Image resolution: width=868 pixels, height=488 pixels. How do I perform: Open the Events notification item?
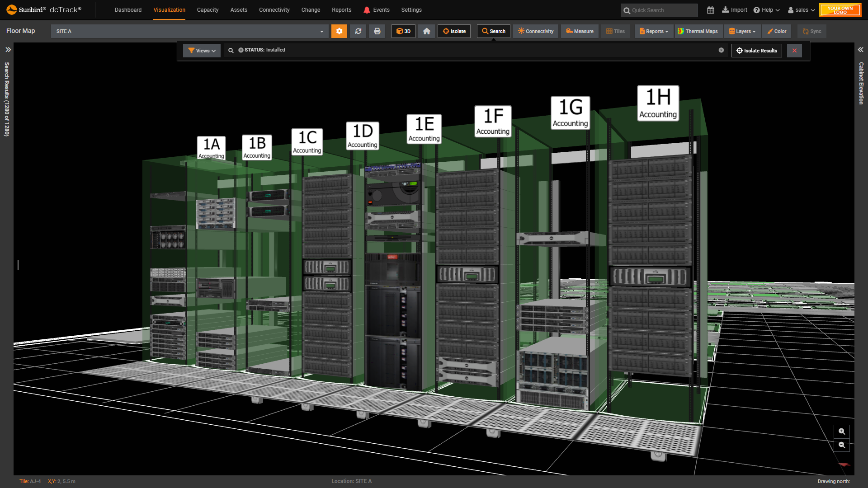tap(377, 9)
